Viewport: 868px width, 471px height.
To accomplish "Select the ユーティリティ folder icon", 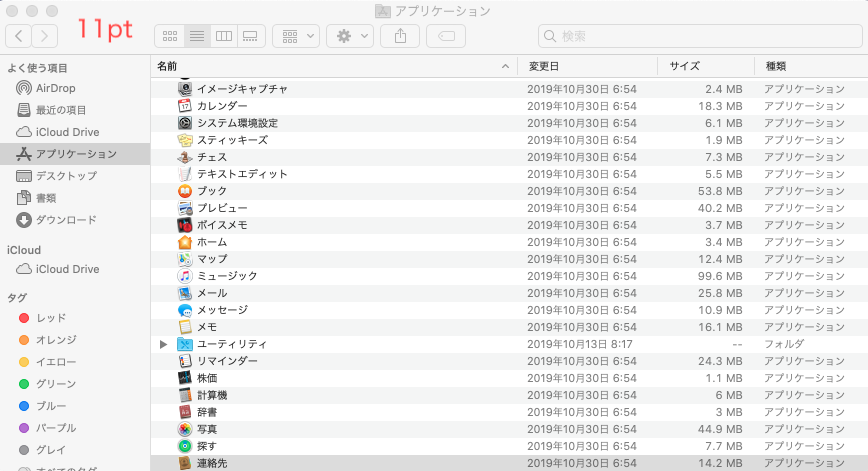I will pyautogui.click(x=185, y=344).
